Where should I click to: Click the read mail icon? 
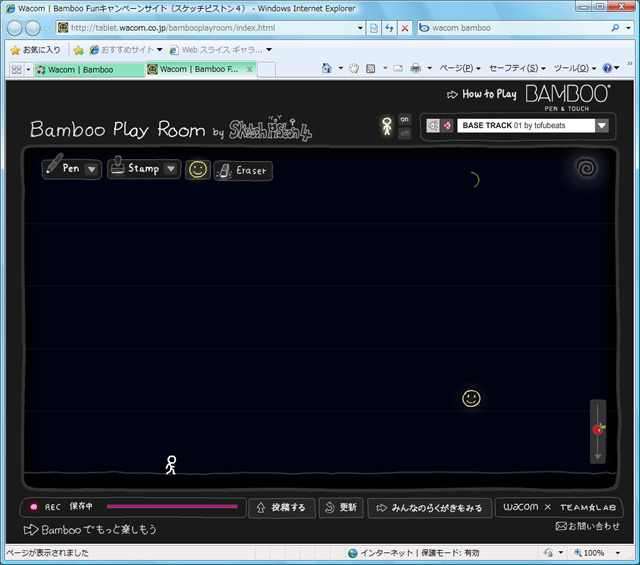[x=398, y=68]
